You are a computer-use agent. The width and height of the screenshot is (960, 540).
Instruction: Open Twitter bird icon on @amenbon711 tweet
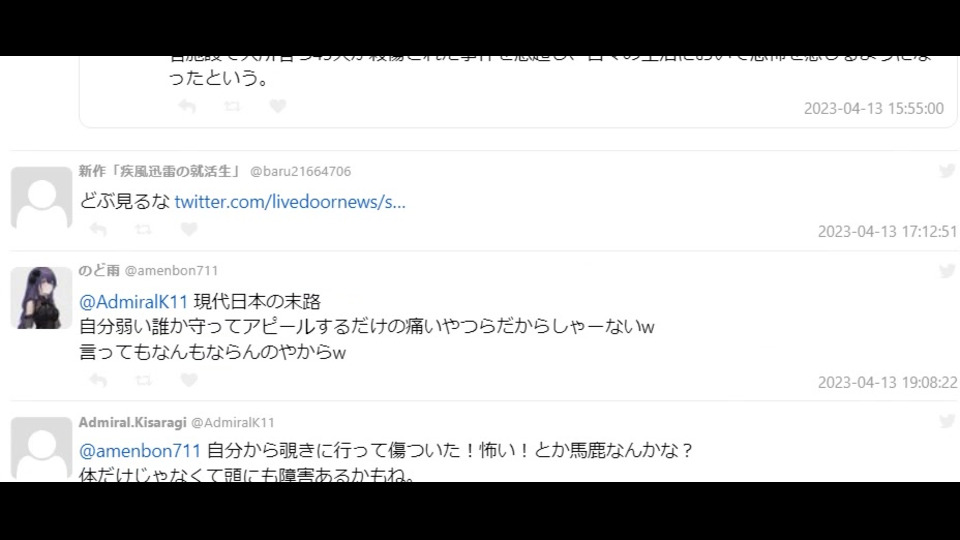[947, 271]
